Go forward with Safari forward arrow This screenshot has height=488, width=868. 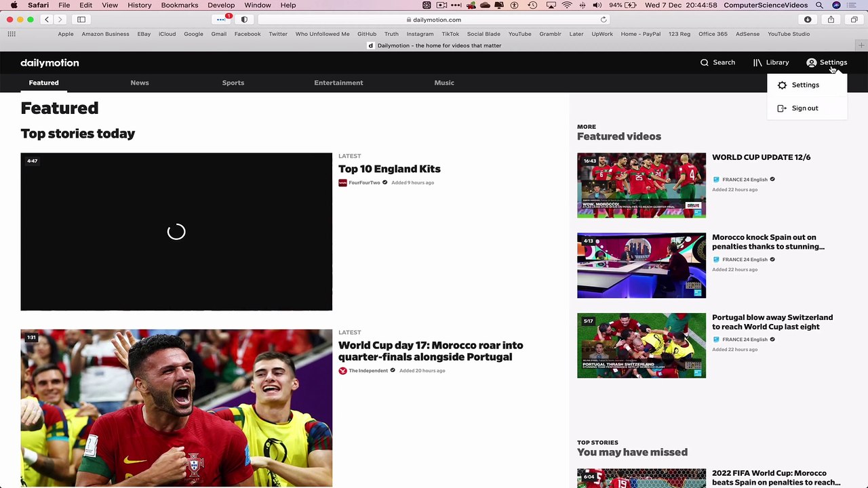(x=60, y=20)
